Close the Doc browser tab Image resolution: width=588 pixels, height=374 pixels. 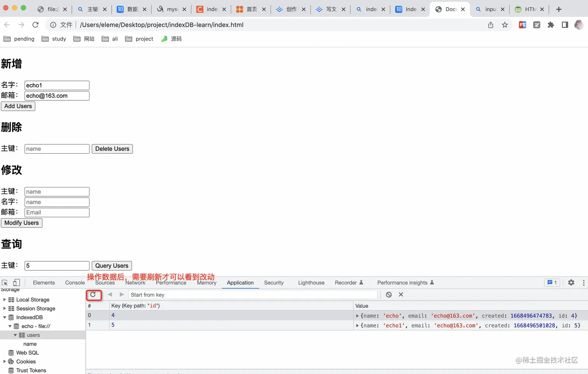tap(463, 9)
